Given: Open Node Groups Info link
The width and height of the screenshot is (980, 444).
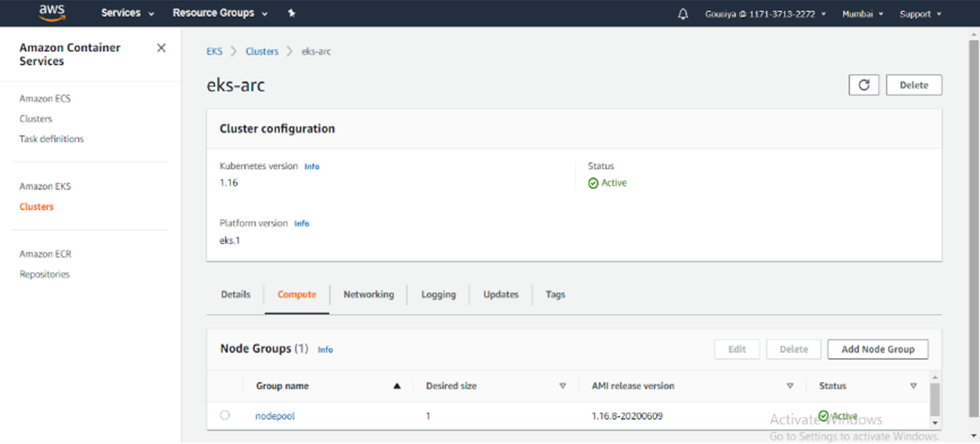Looking at the screenshot, I should point(325,350).
